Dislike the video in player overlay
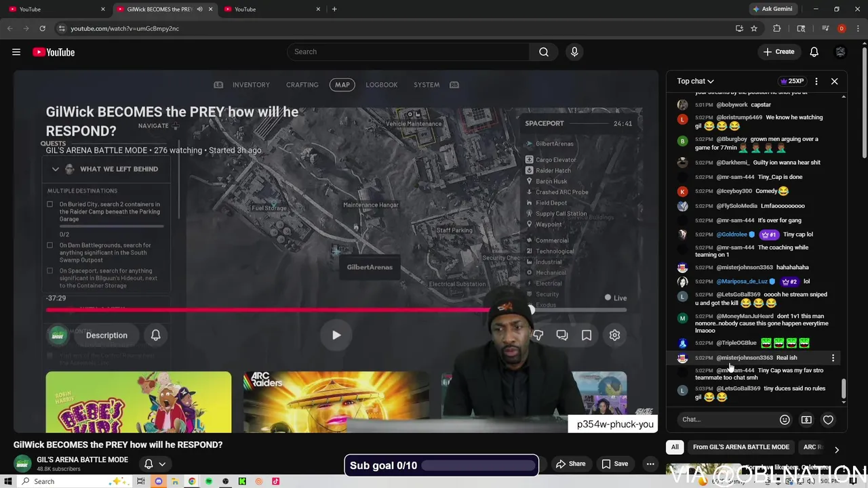Image resolution: width=868 pixels, height=488 pixels. coord(538,335)
